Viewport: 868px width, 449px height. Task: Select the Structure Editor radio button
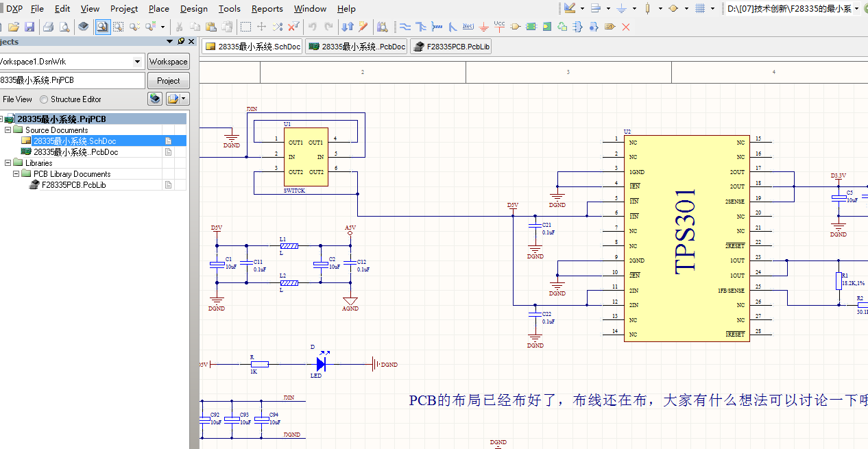(45, 99)
